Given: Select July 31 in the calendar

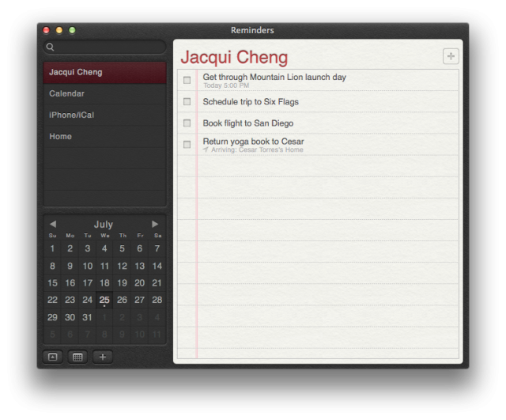Looking at the screenshot, I should click(x=87, y=317).
